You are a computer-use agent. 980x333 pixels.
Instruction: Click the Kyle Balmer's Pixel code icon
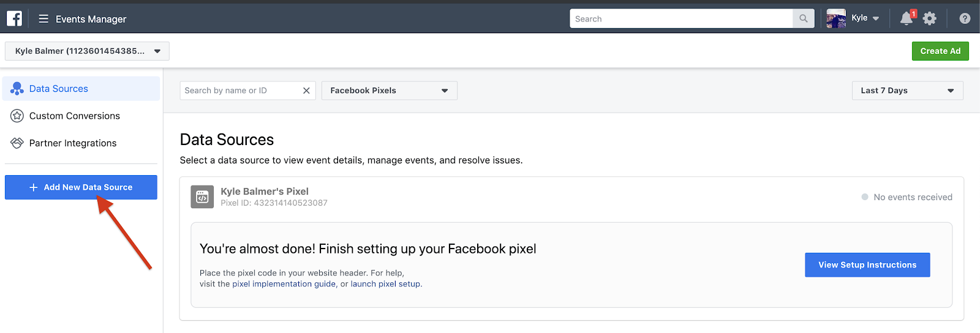pos(202,197)
